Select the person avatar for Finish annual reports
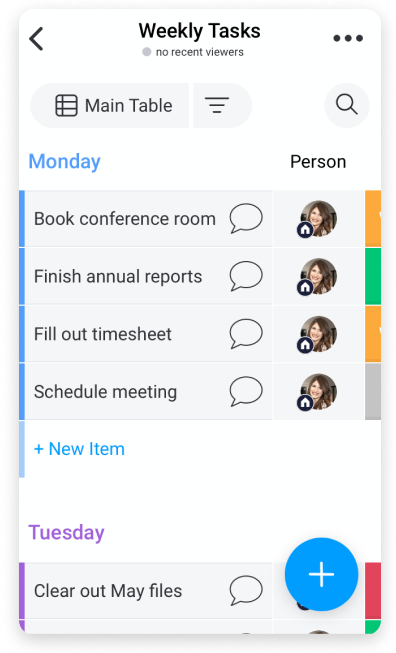Viewport: 396px width, 653px height. (x=317, y=276)
